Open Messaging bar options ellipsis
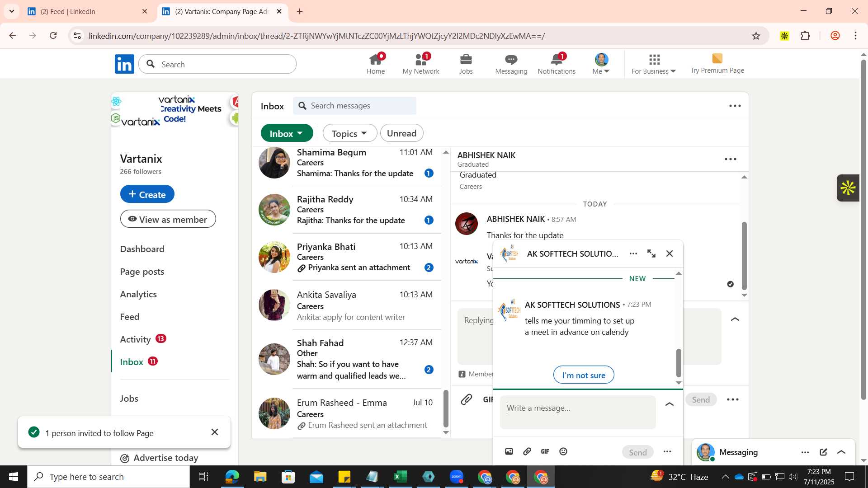868x488 pixels. point(805,452)
